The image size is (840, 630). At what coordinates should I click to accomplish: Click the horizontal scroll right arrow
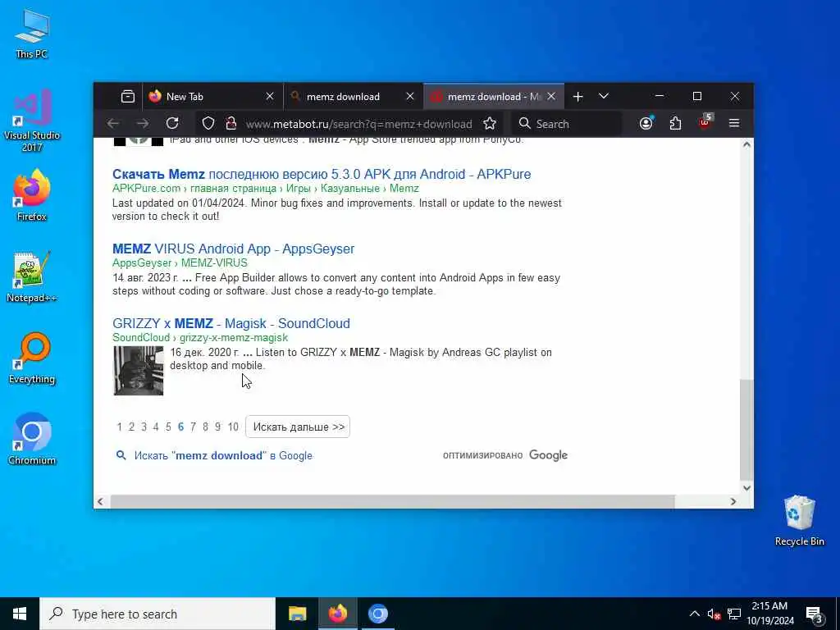click(733, 502)
